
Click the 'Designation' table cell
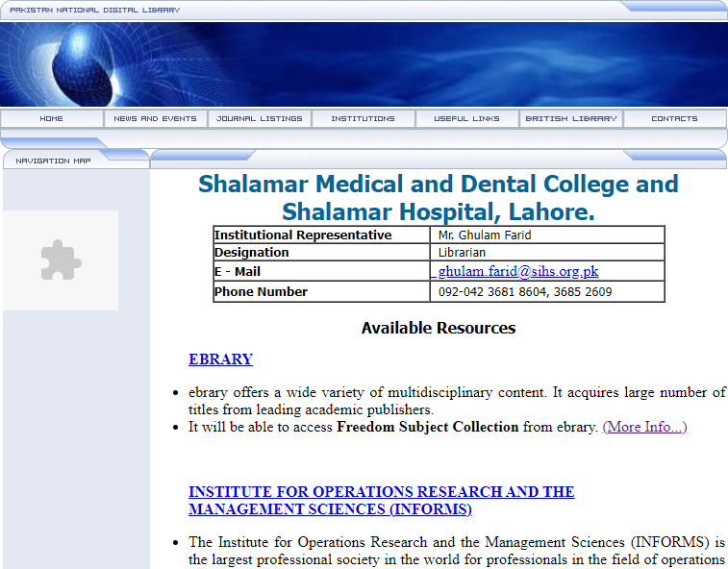pyautogui.click(x=322, y=252)
